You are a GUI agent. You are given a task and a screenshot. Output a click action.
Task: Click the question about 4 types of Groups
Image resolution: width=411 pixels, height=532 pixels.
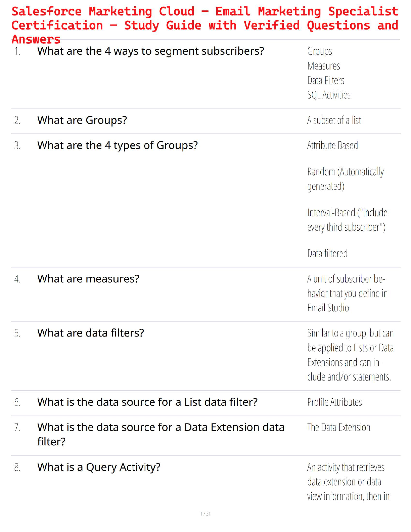point(117,145)
